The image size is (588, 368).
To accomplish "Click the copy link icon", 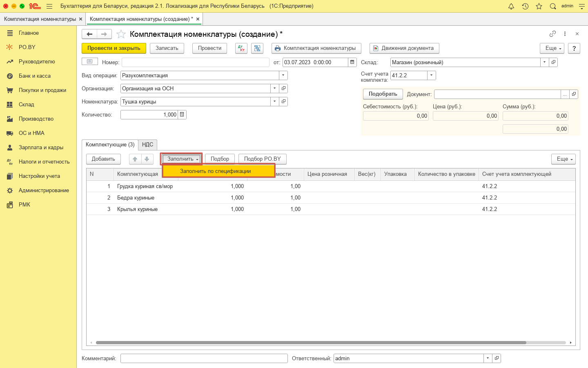I will 552,34.
